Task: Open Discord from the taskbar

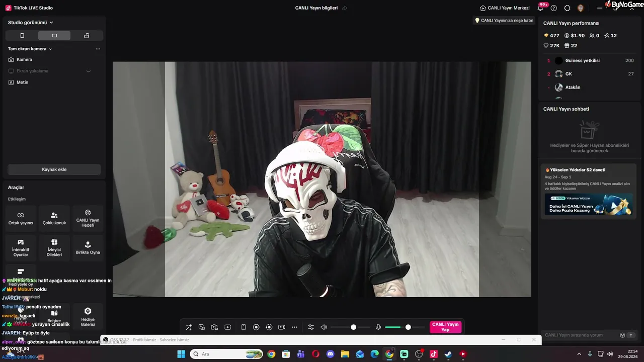Action: [x=330, y=354]
